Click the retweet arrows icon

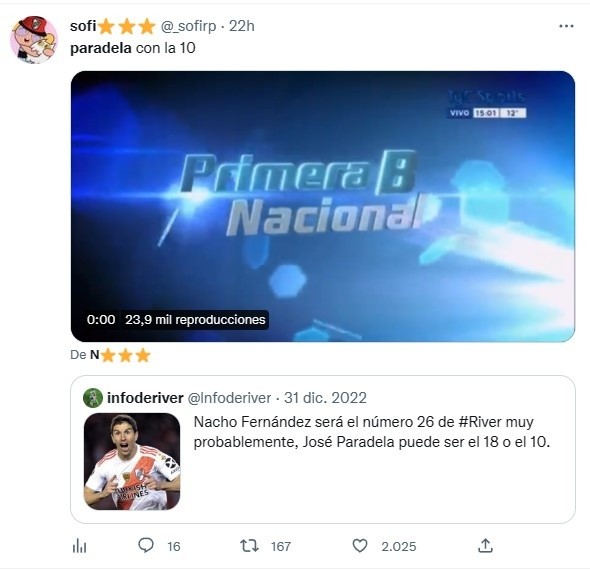pos(249,545)
